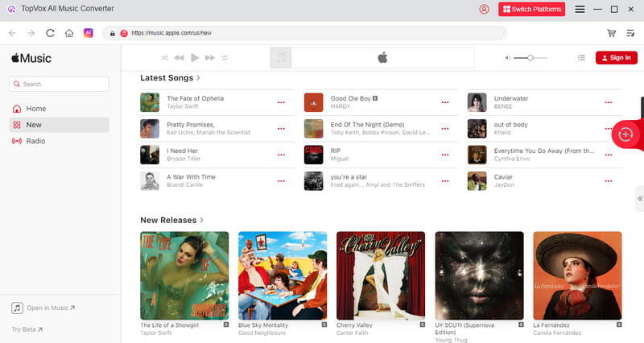The height and width of the screenshot is (343, 644).
Task: Open Home in the sidebar
Action: coord(59,109)
